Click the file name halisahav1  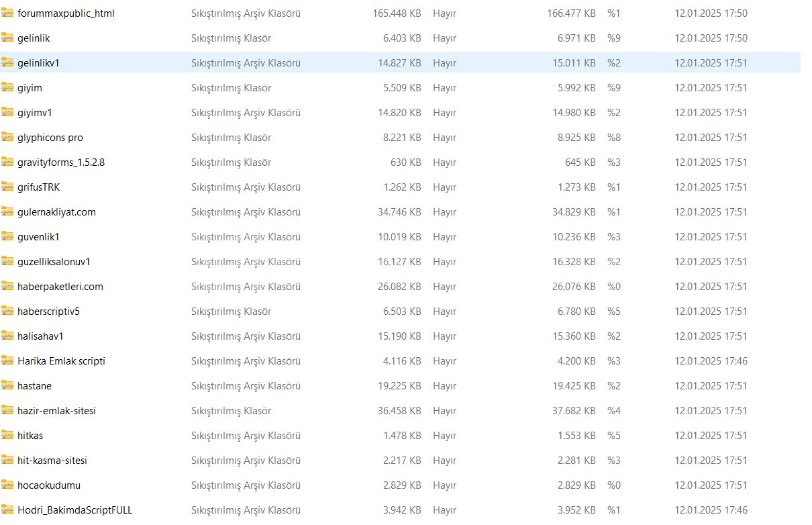coord(40,336)
